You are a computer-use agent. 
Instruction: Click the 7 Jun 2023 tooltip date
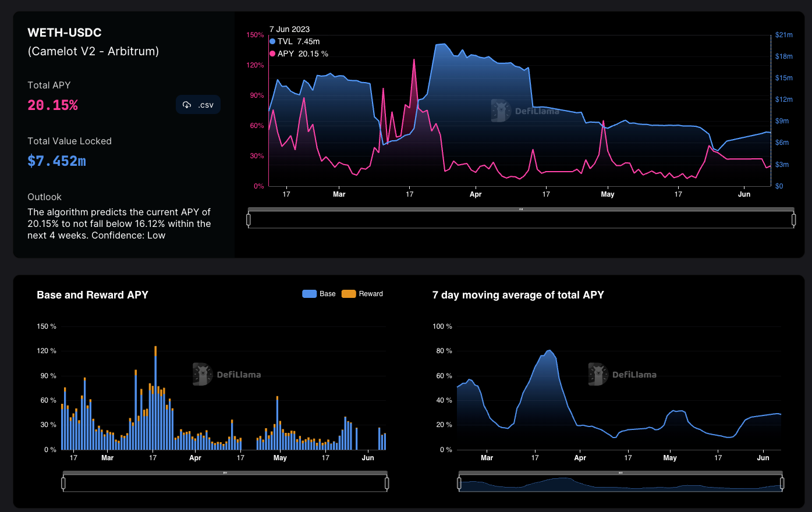click(289, 29)
